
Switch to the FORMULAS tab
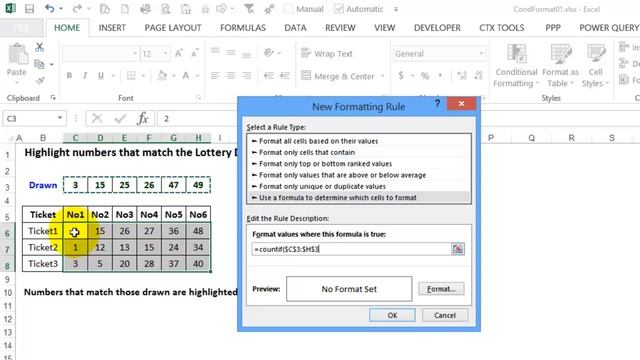tap(243, 28)
